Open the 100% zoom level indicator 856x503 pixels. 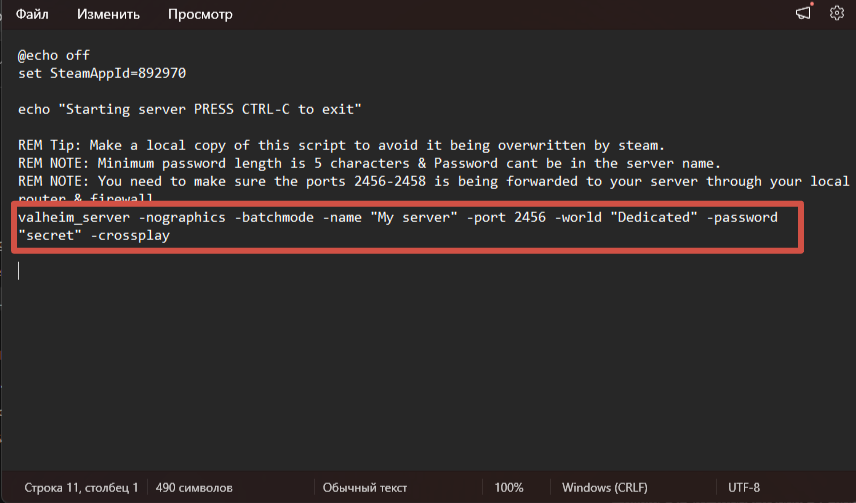click(x=509, y=488)
